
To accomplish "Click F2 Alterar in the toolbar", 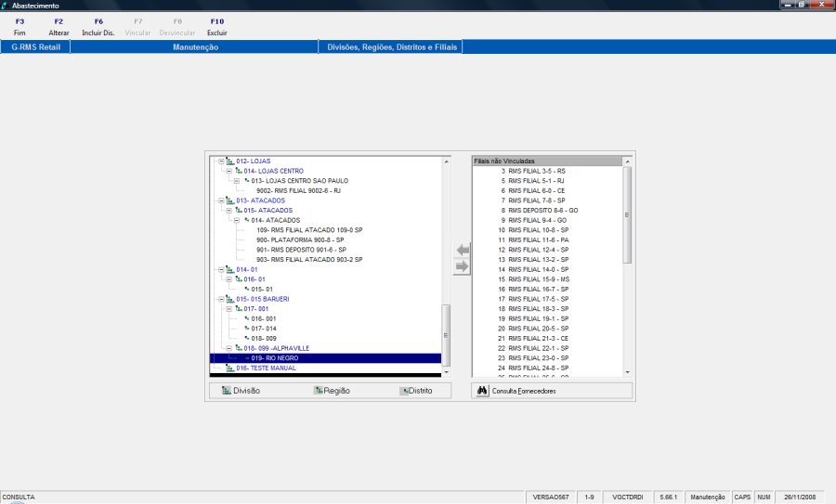I will 59,27.
